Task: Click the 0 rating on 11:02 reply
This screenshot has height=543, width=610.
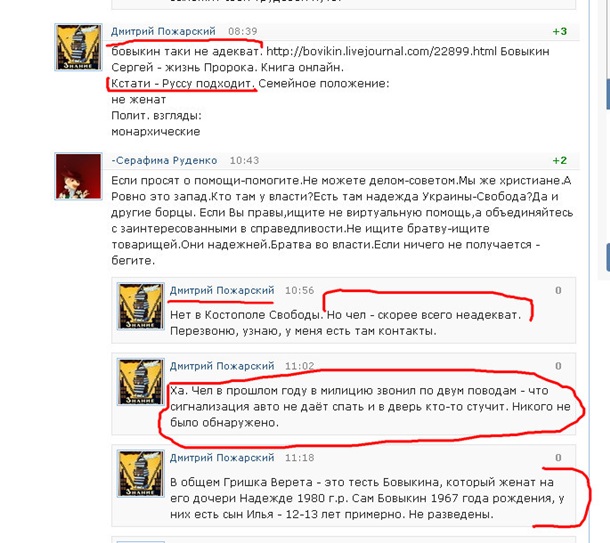Action: tap(558, 366)
